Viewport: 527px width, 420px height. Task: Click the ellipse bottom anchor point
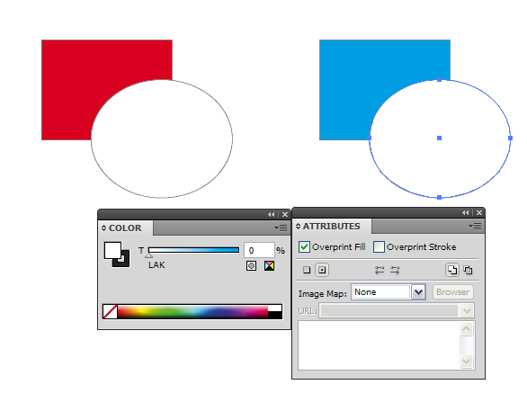pos(439,197)
